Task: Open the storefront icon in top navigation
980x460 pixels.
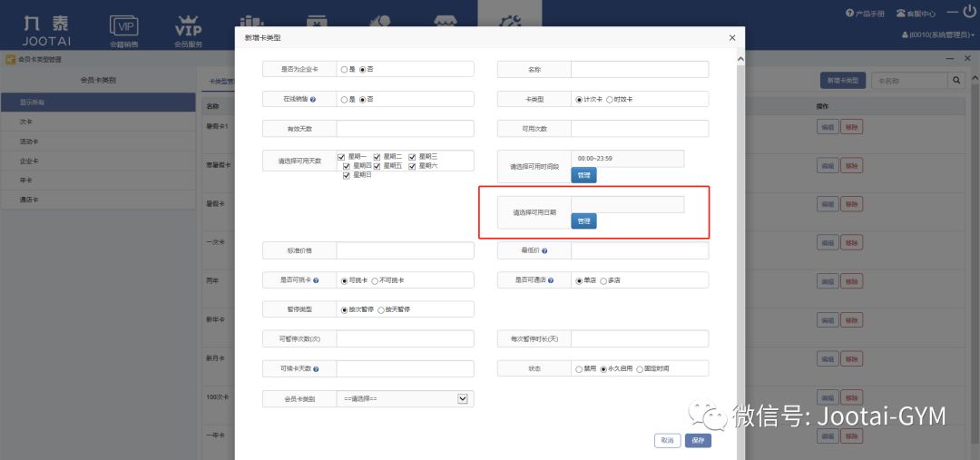Action: click(445, 21)
